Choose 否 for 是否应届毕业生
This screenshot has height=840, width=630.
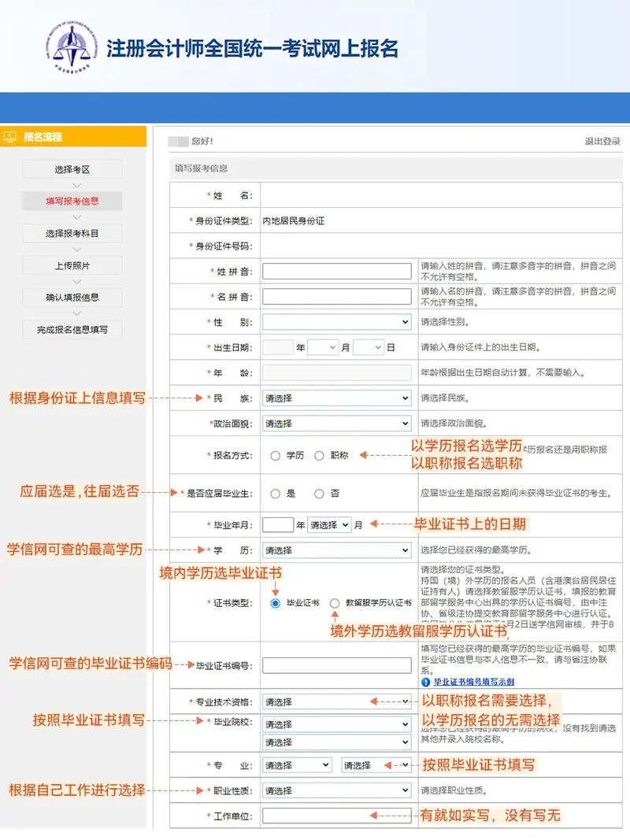319,494
